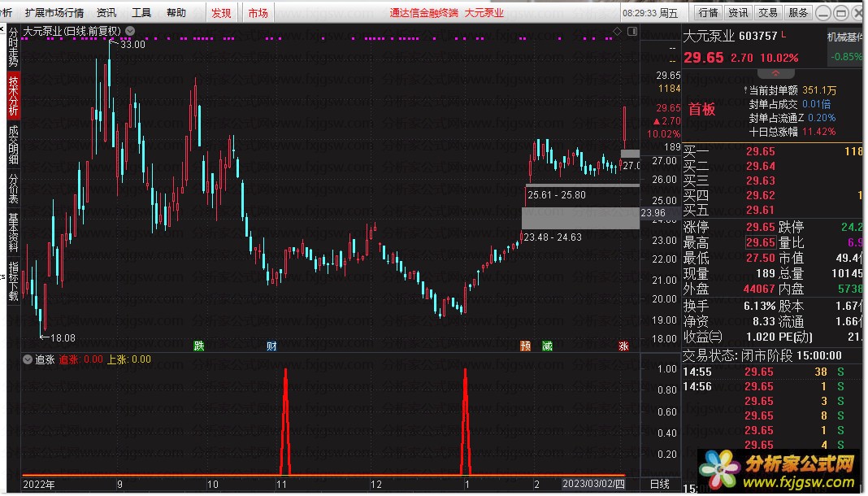Screen dimensions: 868x496
Task: Toggle the side panel layout icon
Action: [632, 32]
